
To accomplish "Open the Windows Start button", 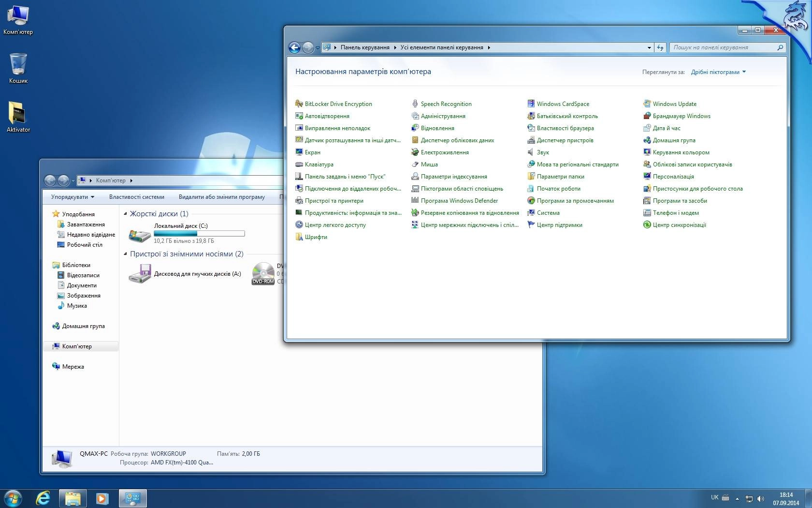I will [13, 498].
